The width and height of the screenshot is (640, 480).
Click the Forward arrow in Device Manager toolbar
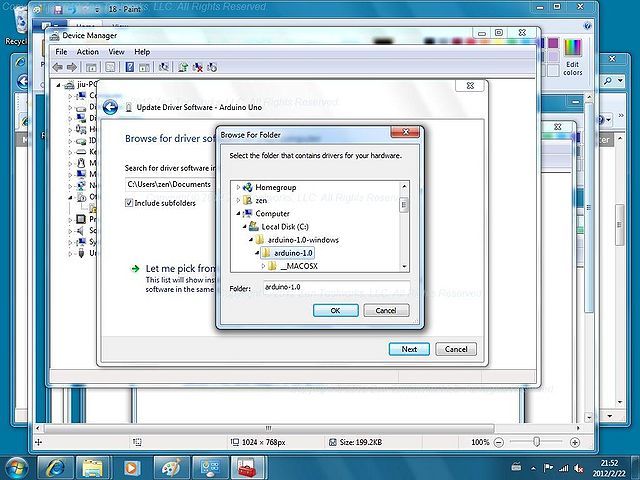tap(71, 67)
